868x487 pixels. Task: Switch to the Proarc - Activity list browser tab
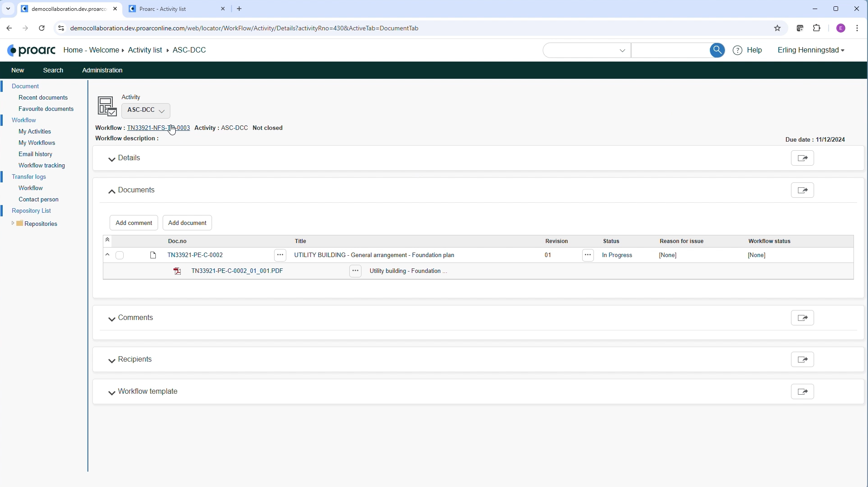[x=164, y=9]
